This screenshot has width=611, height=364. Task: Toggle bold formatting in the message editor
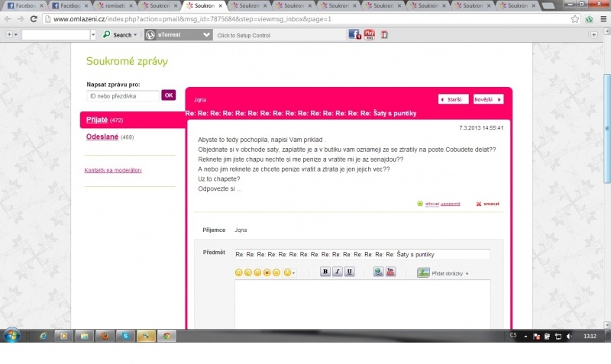click(x=325, y=272)
